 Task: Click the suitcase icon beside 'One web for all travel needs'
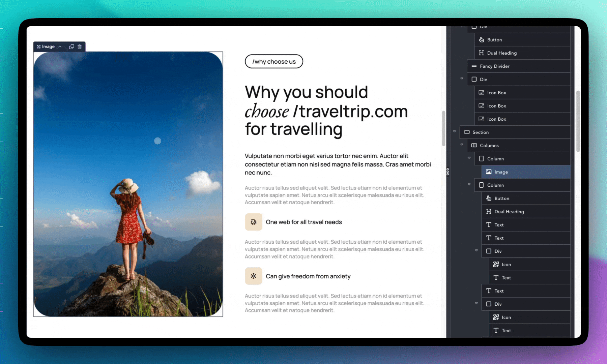pos(254,222)
